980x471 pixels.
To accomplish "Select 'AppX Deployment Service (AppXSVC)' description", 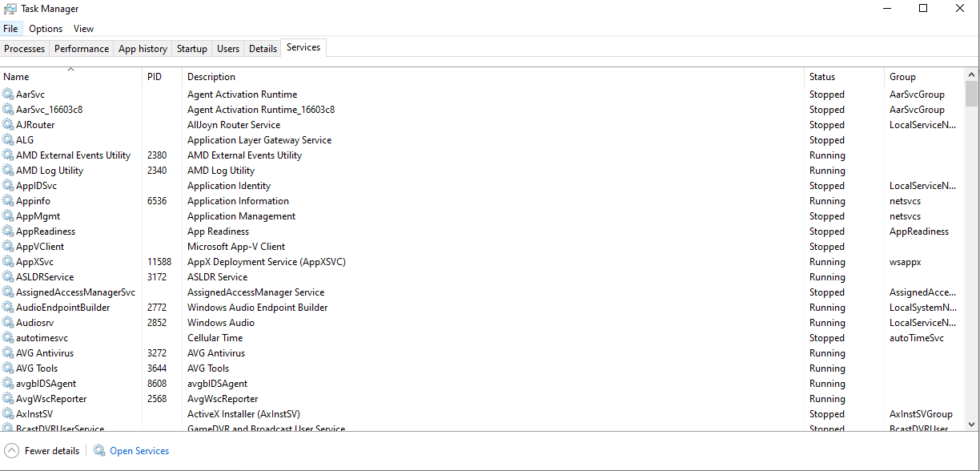I will click(x=267, y=262).
